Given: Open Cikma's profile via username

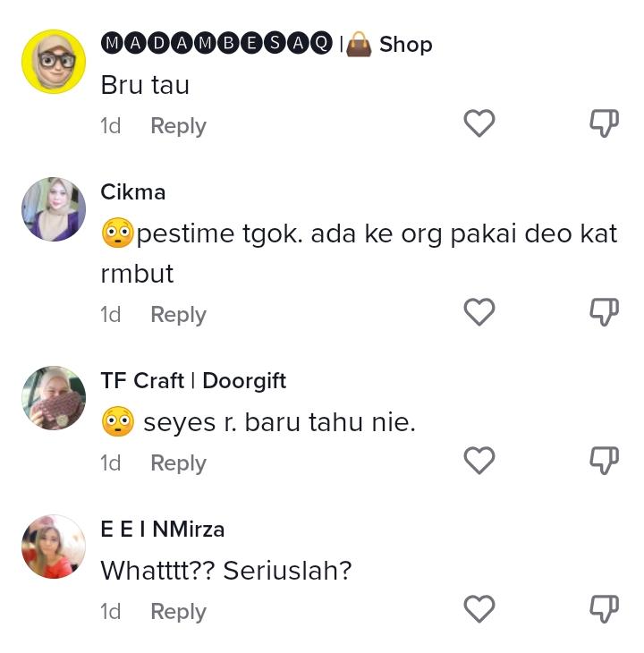Looking at the screenshot, I should click(x=132, y=191).
